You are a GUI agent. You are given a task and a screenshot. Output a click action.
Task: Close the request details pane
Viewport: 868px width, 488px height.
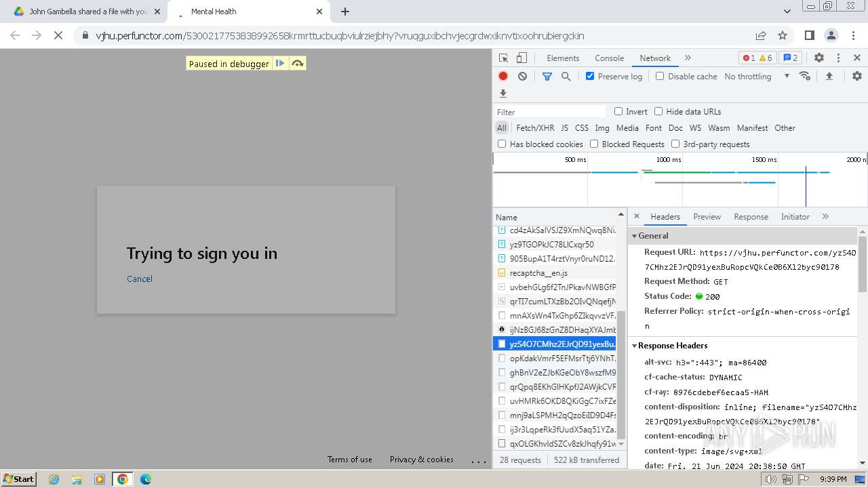click(637, 216)
